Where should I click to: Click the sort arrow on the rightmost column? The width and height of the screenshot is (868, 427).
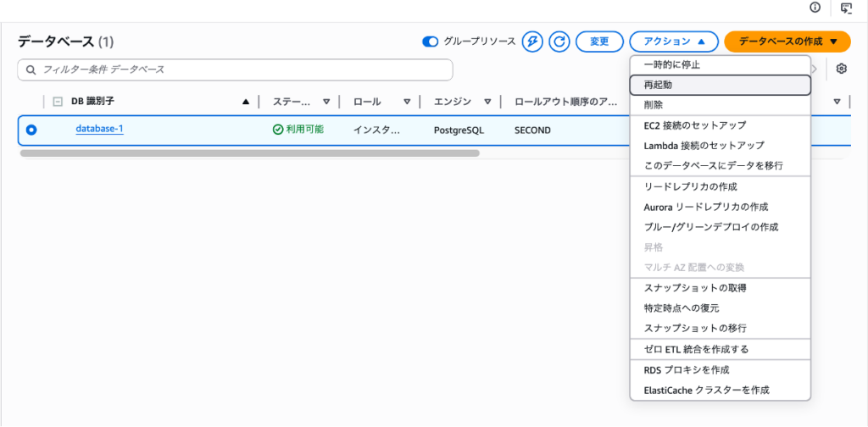837,102
